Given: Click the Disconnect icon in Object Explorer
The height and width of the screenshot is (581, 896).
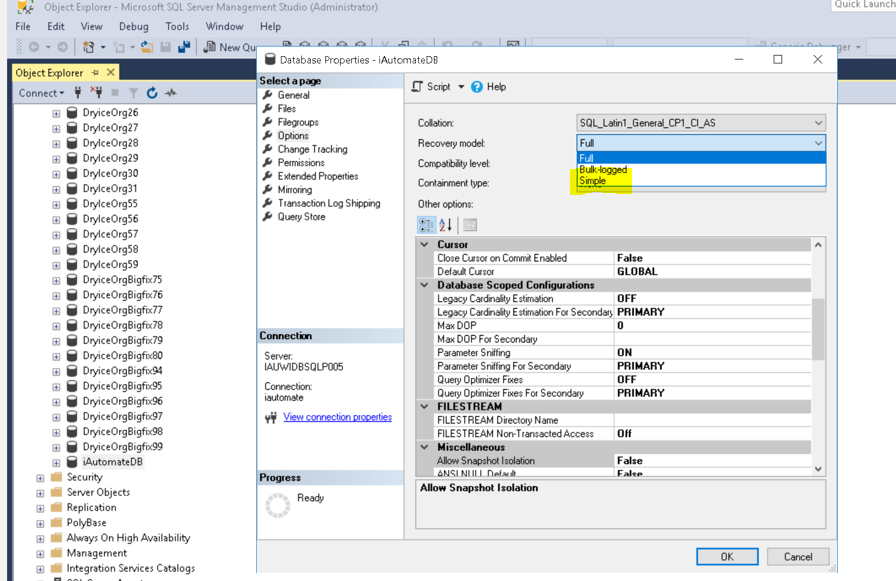Looking at the screenshot, I should click(97, 93).
